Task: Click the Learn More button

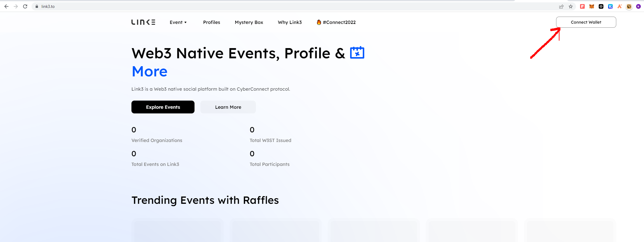Action: pyautogui.click(x=228, y=107)
